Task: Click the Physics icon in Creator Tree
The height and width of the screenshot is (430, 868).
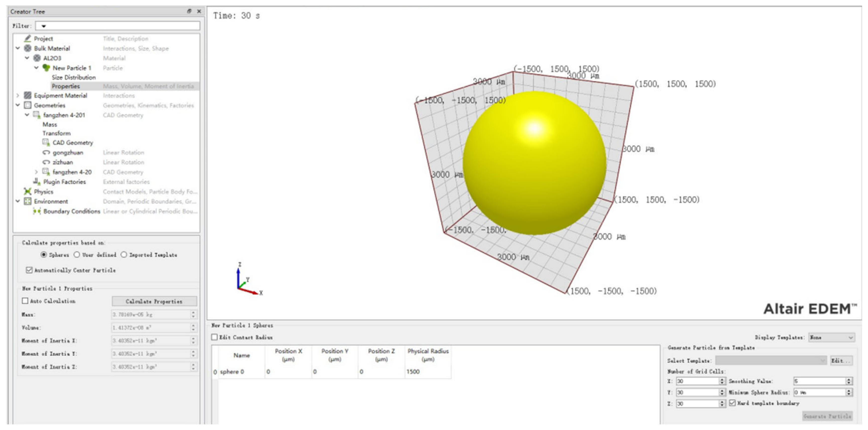Action: click(x=28, y=191)
